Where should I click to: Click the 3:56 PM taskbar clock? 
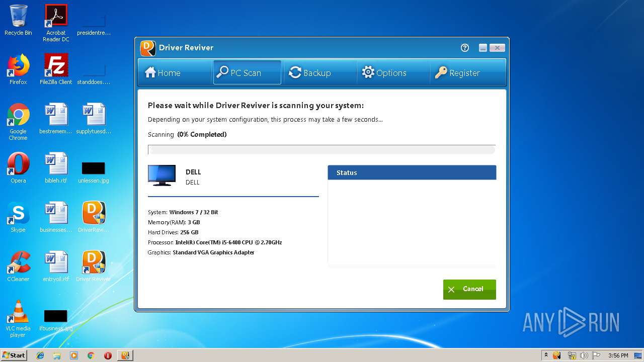pyautogui.click(x=618, y=355)
